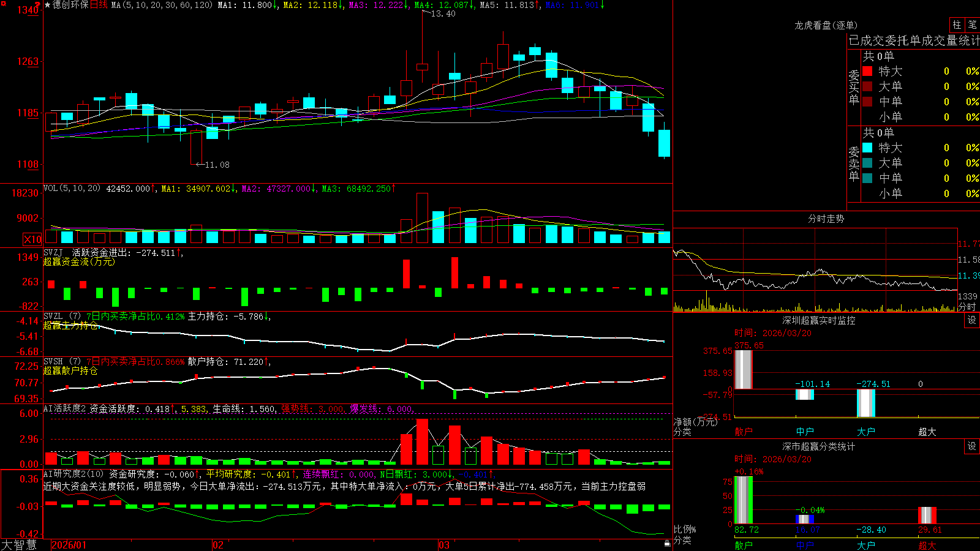Image resolution: width=980 pixels, height=551 pixels.
Task: Click 深圳超赢实时监控 panel title
Action: (818, 320)
